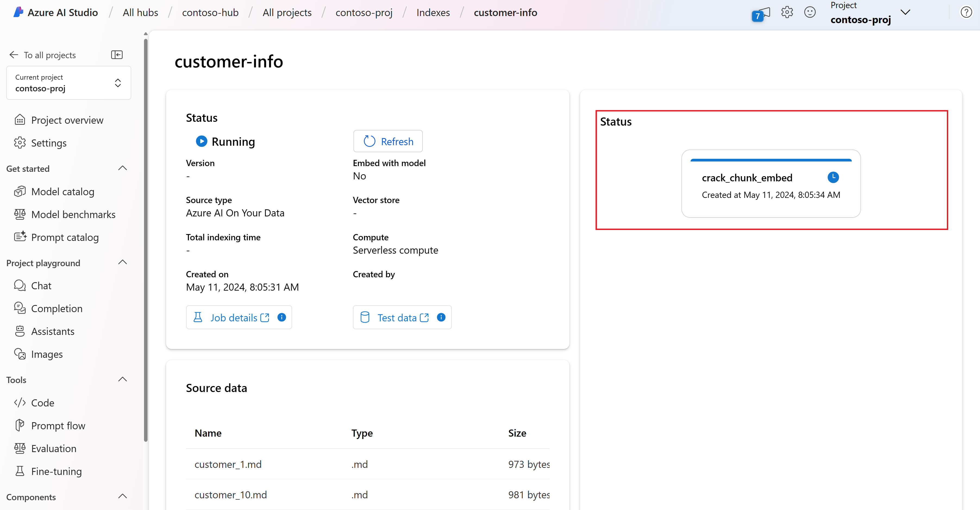Image resolution: width=980 pixels, height=510 pixels.
Task: Click the back arrow beside To all projects
Action: [x=14, y=55]
